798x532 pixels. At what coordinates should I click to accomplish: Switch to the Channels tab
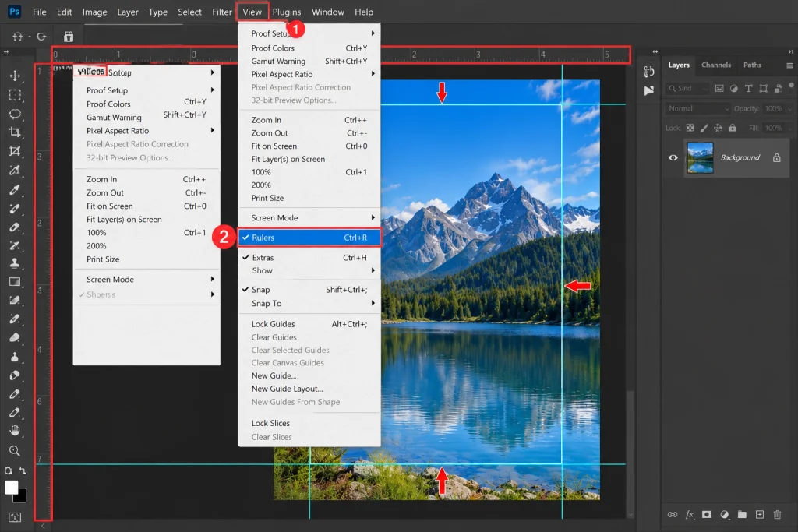pyautogui.click(x=715, y=65)
